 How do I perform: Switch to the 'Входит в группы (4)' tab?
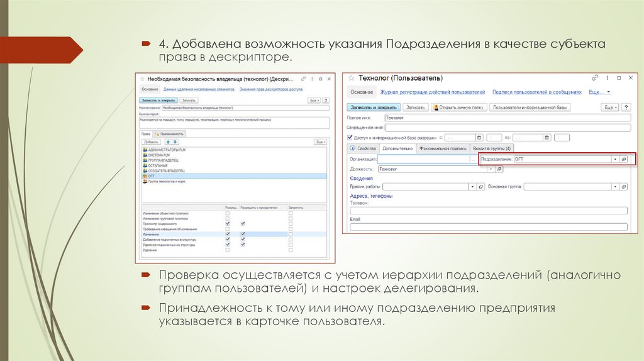pos(491,148)
